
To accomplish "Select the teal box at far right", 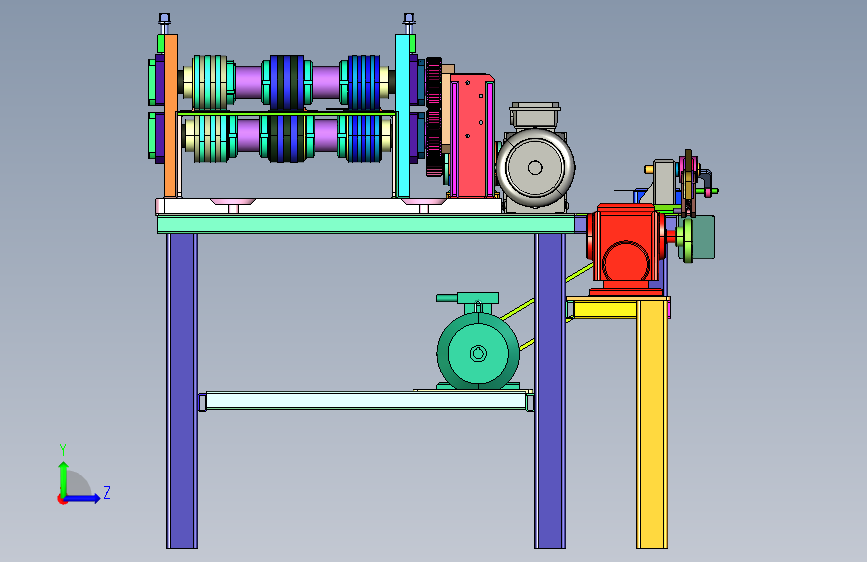I will tap(702, 237).
